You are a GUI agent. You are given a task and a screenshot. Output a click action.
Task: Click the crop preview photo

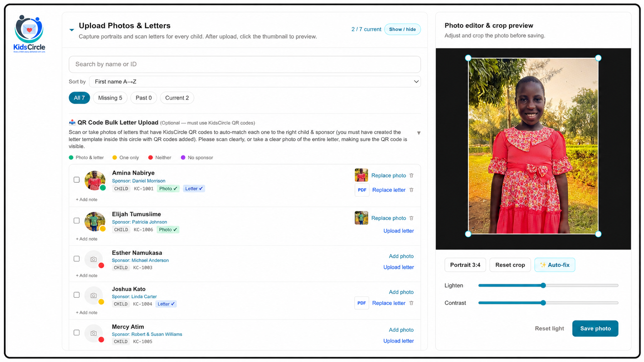533,146
